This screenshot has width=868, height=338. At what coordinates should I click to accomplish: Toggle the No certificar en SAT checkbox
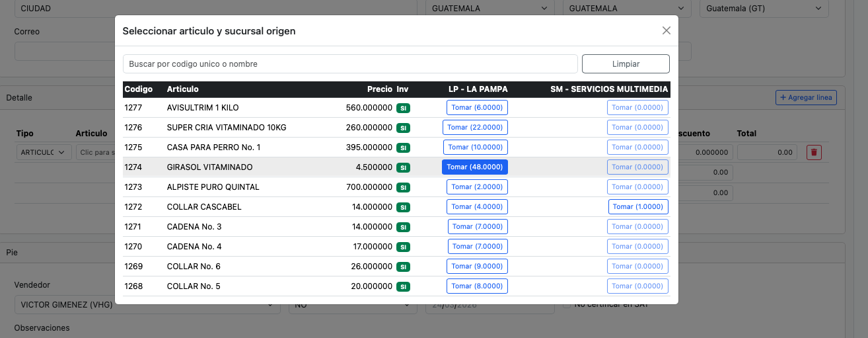pyautogui.click(x=567, y=304)
